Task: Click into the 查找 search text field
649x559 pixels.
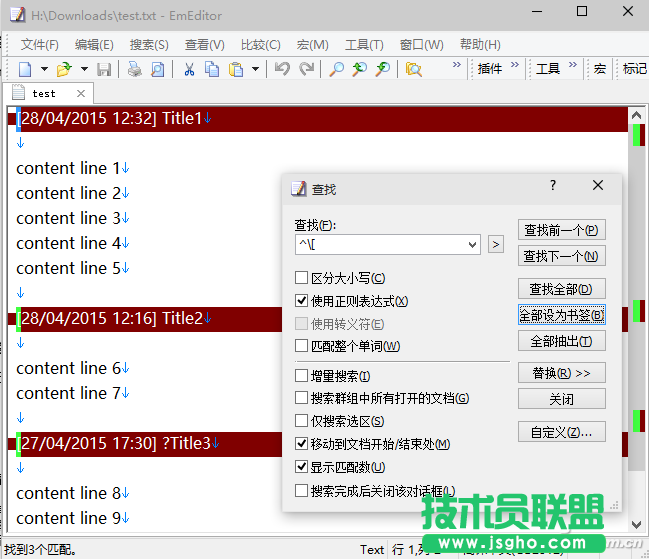Action: click(x=378, y=244)
